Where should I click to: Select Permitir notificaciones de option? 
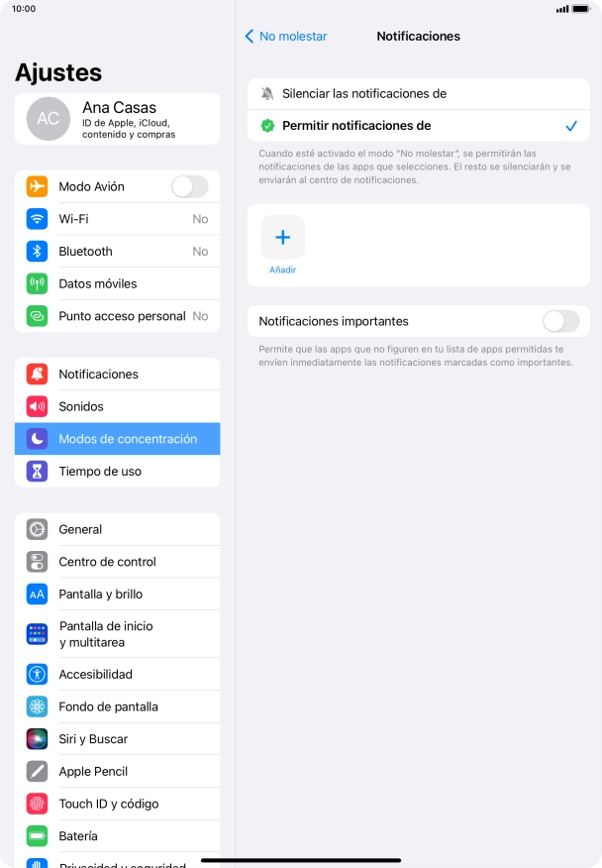418,126
